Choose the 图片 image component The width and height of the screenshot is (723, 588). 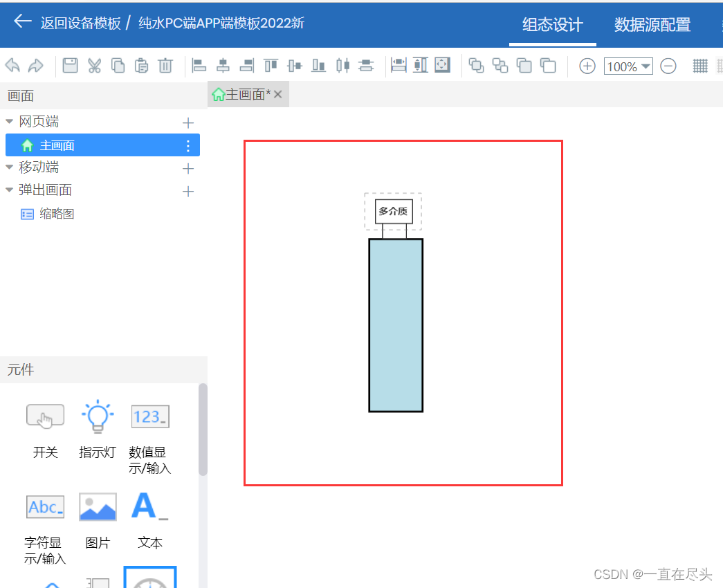pyautogui.click(x=98, y=521)
